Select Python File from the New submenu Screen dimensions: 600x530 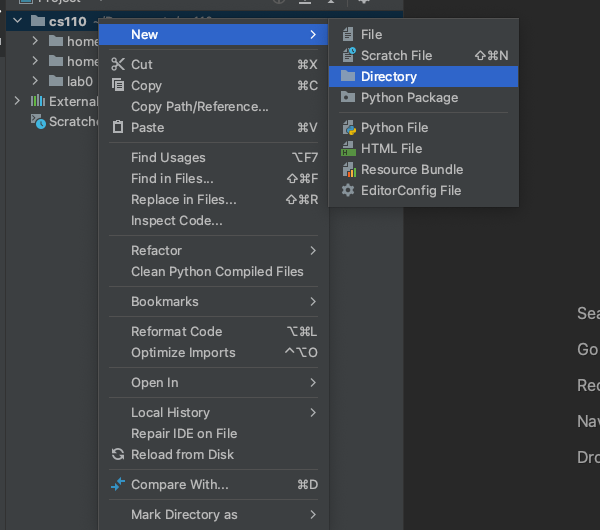(423, 127)
